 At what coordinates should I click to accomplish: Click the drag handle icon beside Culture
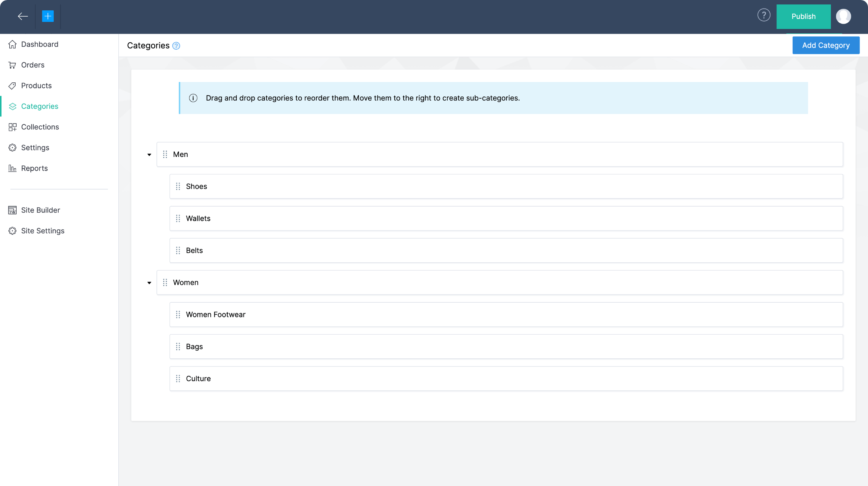pyautogui.click(x=178, y=378)
